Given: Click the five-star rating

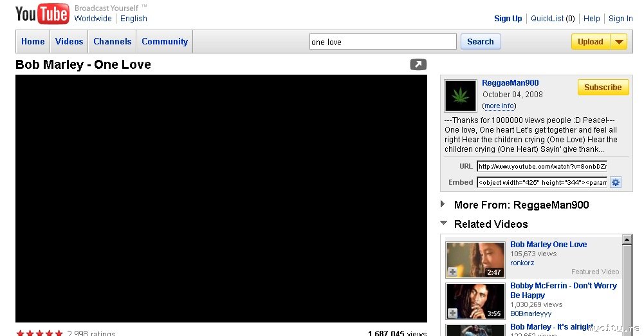Looking at the screenshot, I should pos(39,333).
